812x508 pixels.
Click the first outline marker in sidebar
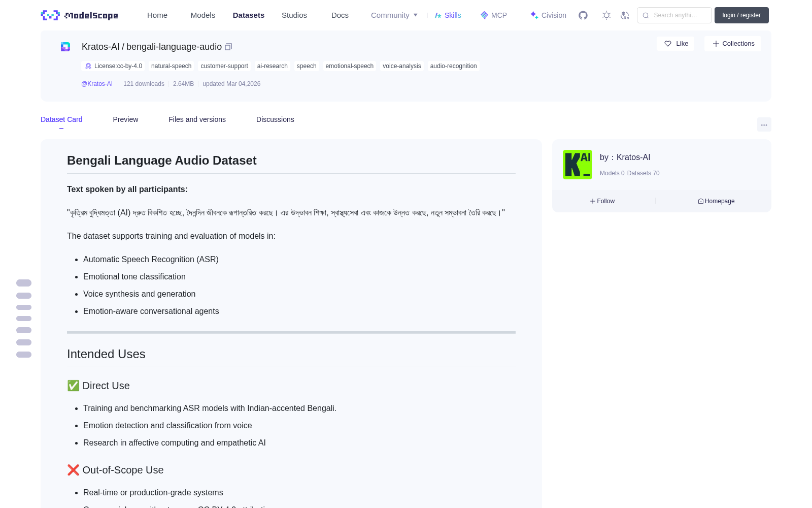pyautogui.click(x=24, y=283)
